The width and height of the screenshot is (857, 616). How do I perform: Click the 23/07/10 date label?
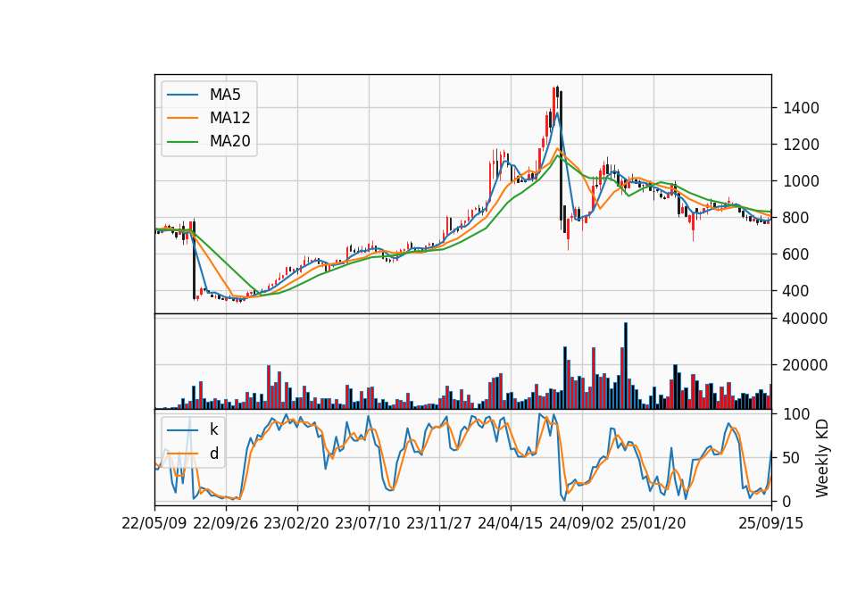click(368, 523)
